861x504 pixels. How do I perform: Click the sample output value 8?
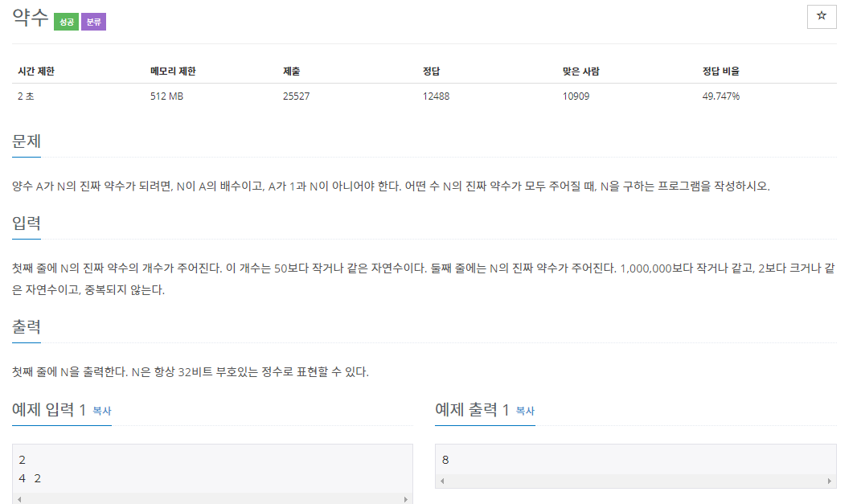(x=445, y=460)
